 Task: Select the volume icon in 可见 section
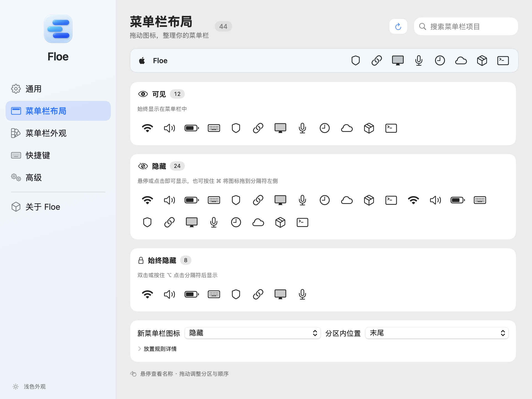point(170,128)
